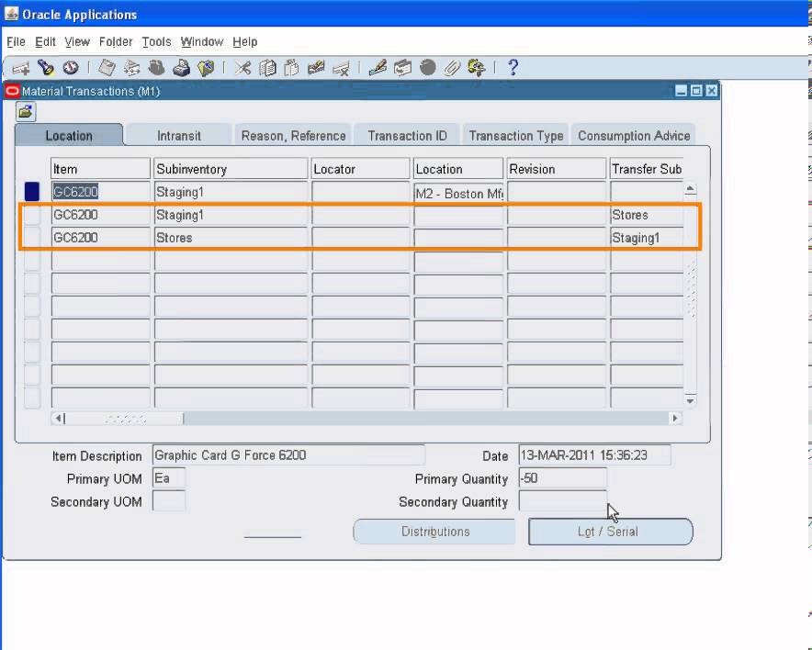Click the vertical scrollbar down arrow

click(690, 400)
